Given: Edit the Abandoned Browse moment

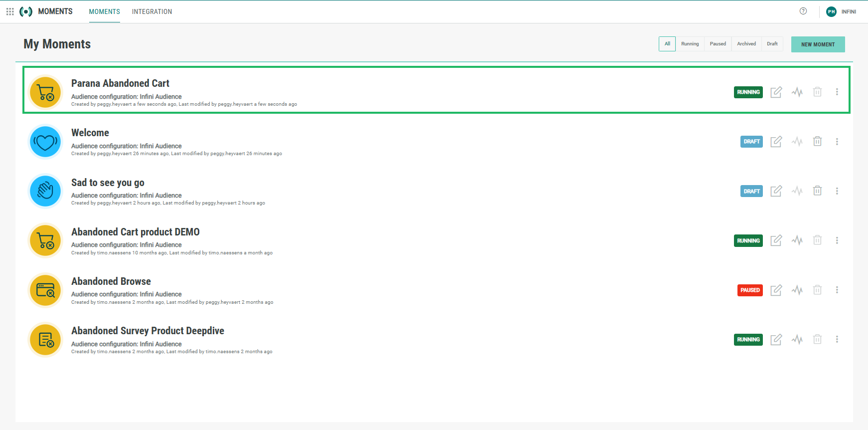Looking at the screenshot, I should click(x=776, y=290).
